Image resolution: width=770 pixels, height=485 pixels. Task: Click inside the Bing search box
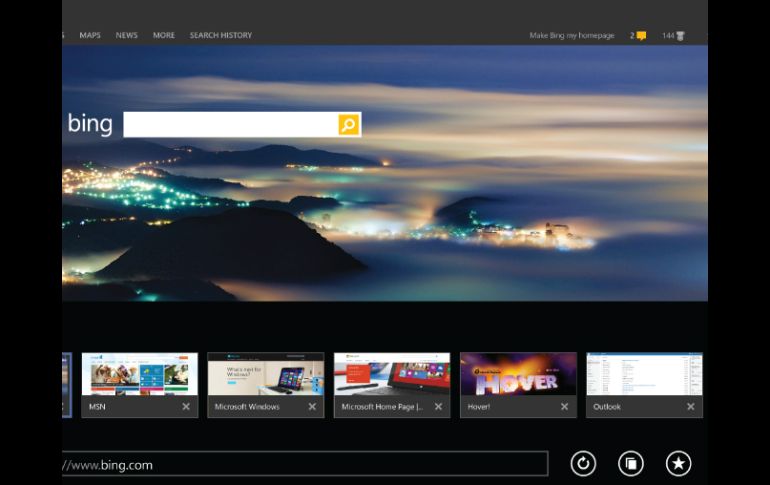(230, 125)
